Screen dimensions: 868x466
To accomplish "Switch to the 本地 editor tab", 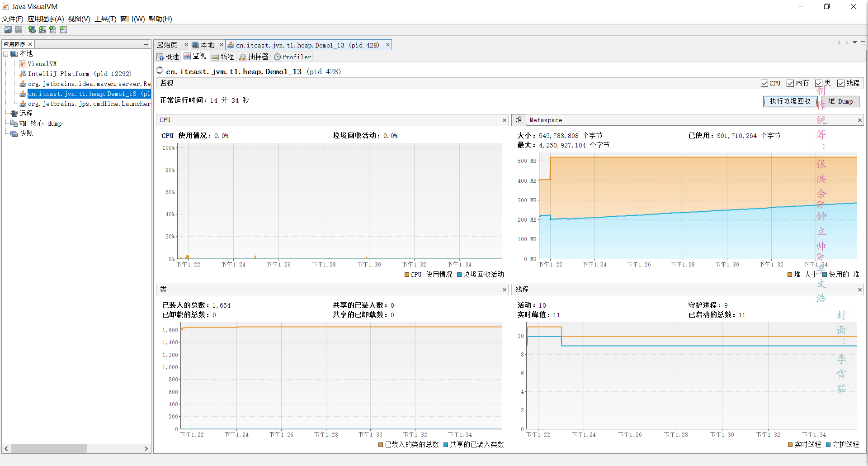I will 208,45.
